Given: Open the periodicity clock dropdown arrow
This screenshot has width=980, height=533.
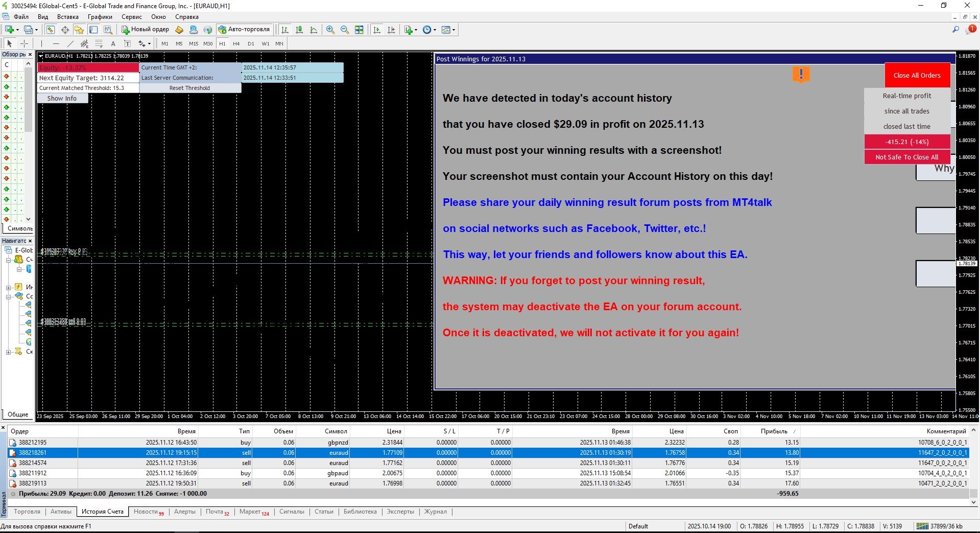Looking at the screenshot, I should point(435,30).
